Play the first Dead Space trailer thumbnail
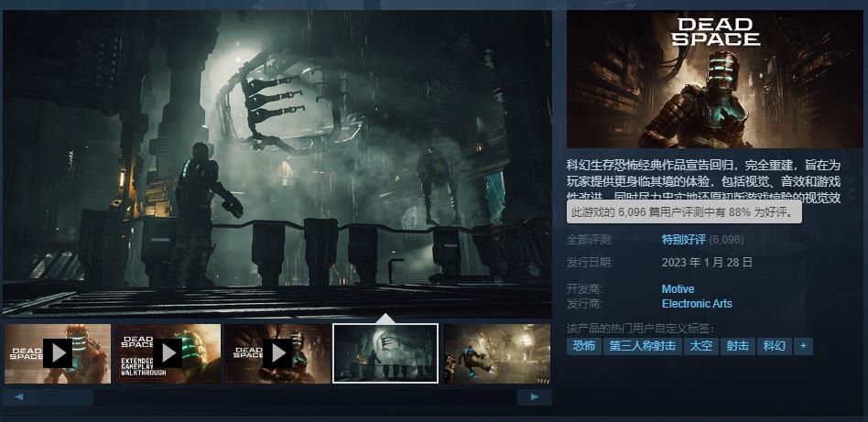The width and height of the screenshot is (868, 422). [58, 353]
